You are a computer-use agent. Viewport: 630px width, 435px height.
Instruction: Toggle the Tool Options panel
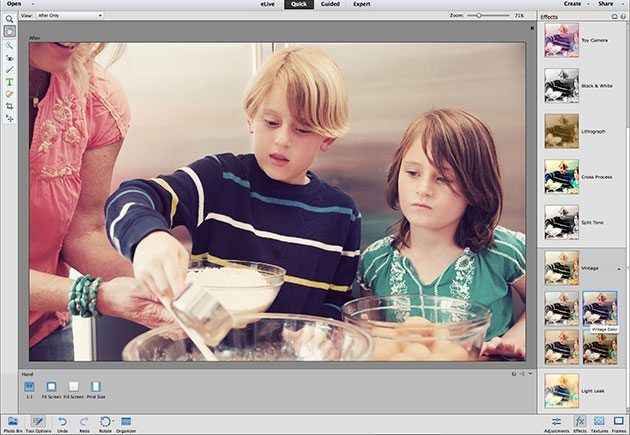pyautogui.click(x=38, y=422)
